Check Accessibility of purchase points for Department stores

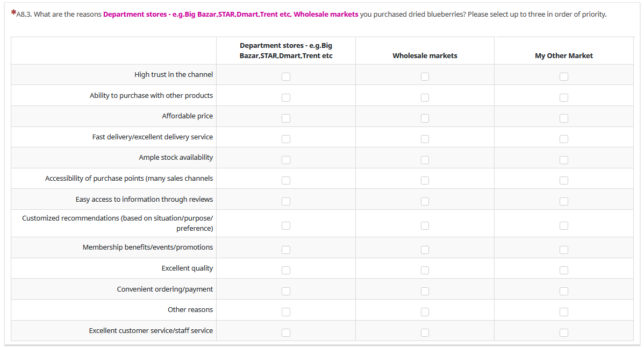[286, 180]
